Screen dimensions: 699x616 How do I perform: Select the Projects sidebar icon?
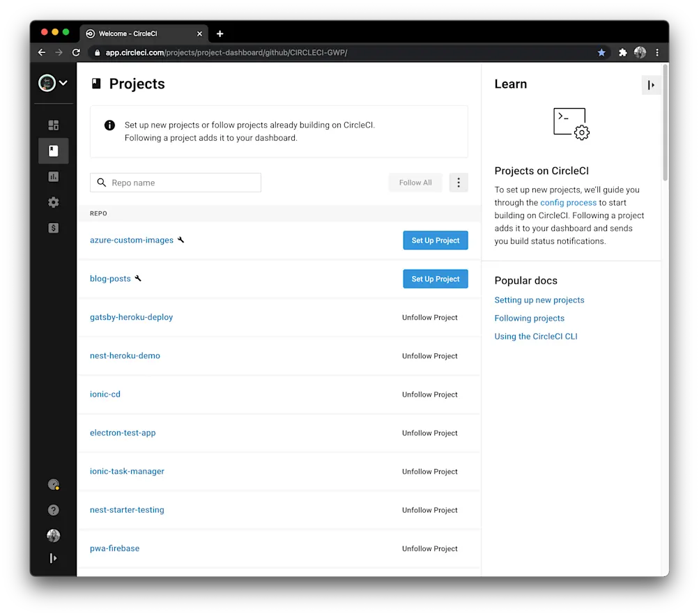point(53,151)
